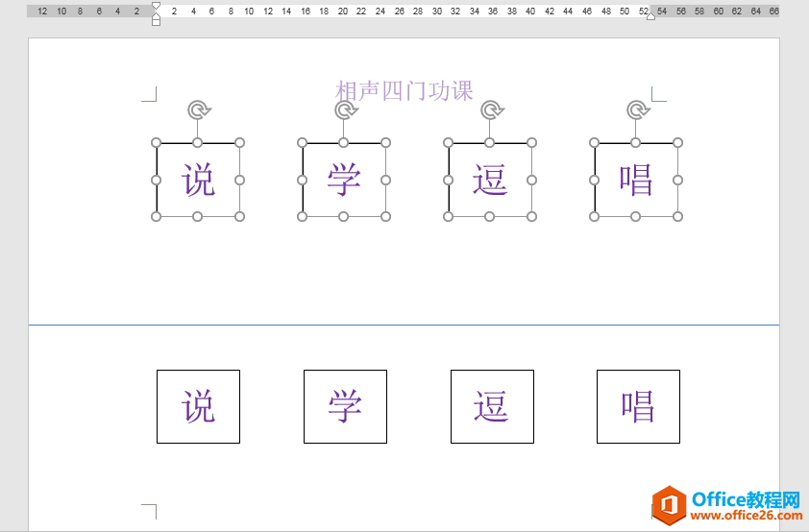The height and width of the screenshot is (532, 809).
Task: Click right-middle sizing handle of selected 逗 box
Action: click(x=531, y=180)
